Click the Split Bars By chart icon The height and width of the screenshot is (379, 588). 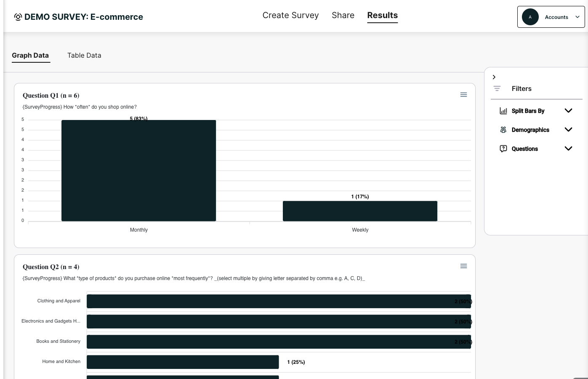[503, 111]
